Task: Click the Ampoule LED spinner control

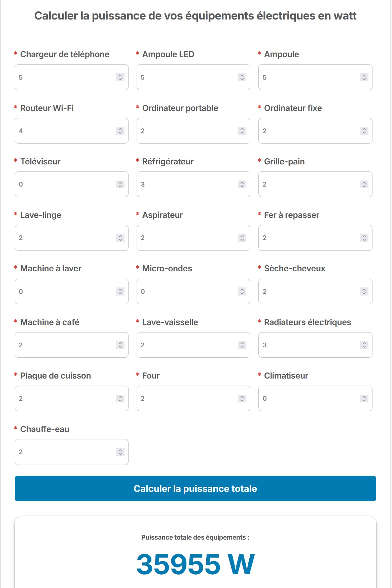Action: (242, 77)
